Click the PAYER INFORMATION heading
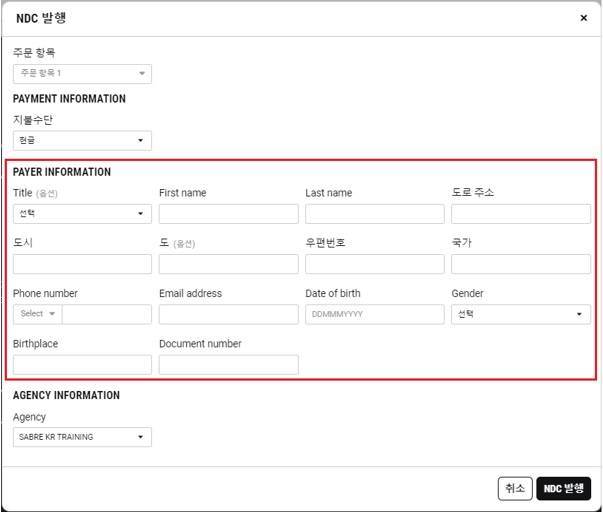The image size is (603, 512). click(62, 172)
